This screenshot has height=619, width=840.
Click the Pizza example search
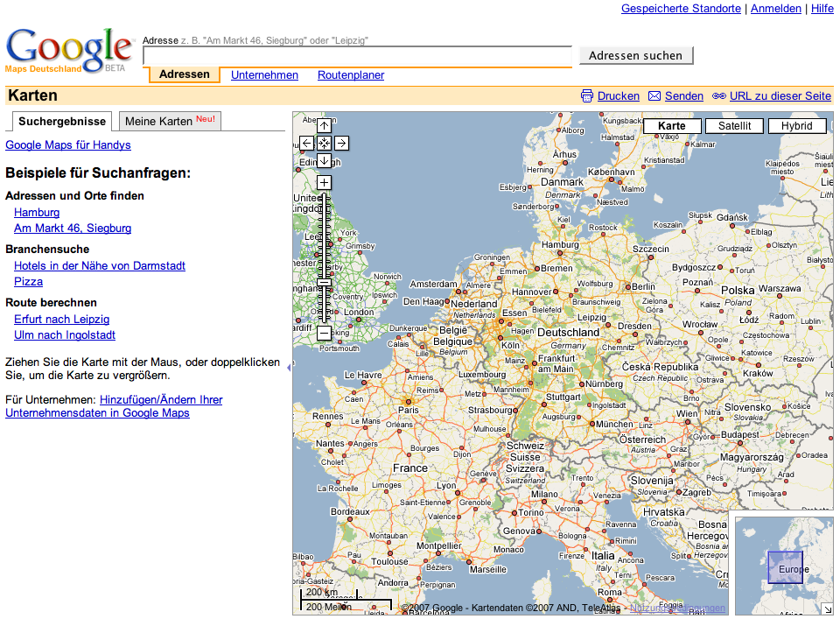[28, 282]
